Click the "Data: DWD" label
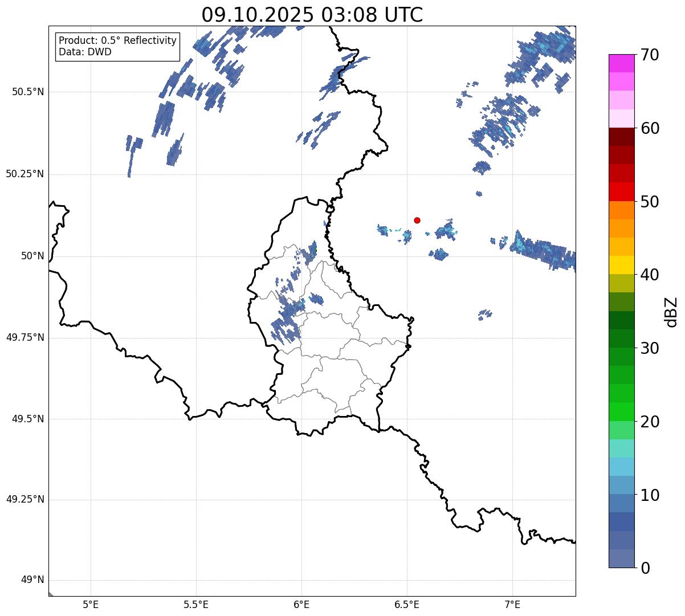The width and height of the screenshot is (685, 616). 85,52
